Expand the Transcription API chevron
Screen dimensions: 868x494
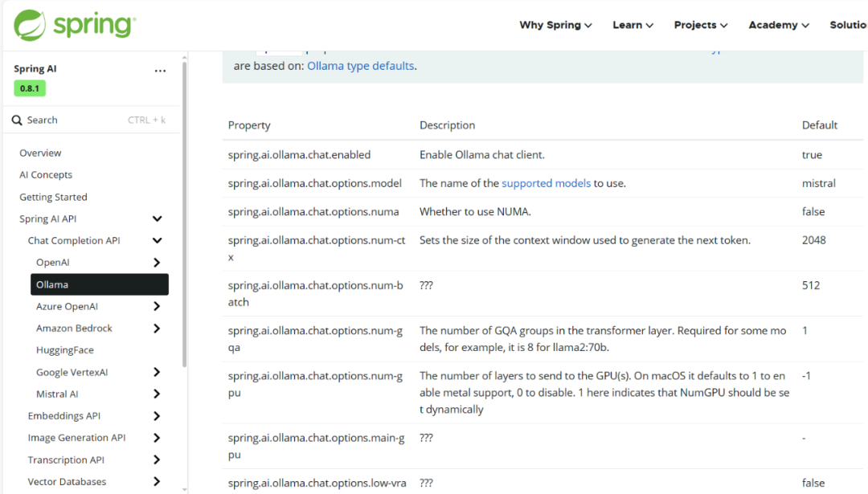[x=157, y=459]
